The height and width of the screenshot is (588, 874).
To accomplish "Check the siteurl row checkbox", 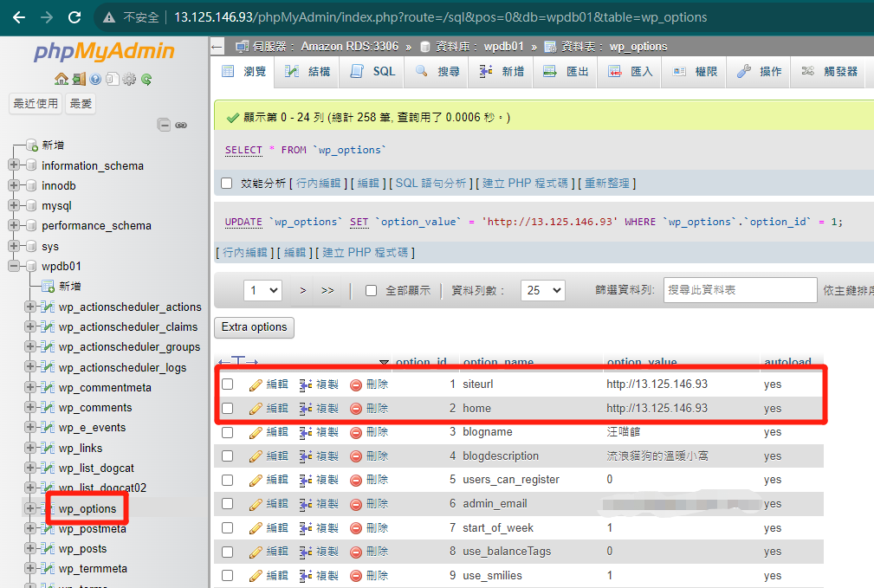I will [x=228, y=384].
